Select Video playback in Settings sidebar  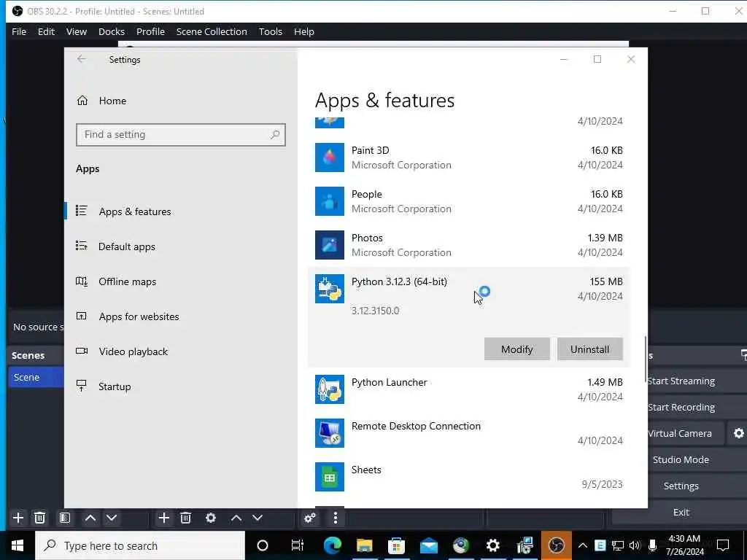pos(133,351)
